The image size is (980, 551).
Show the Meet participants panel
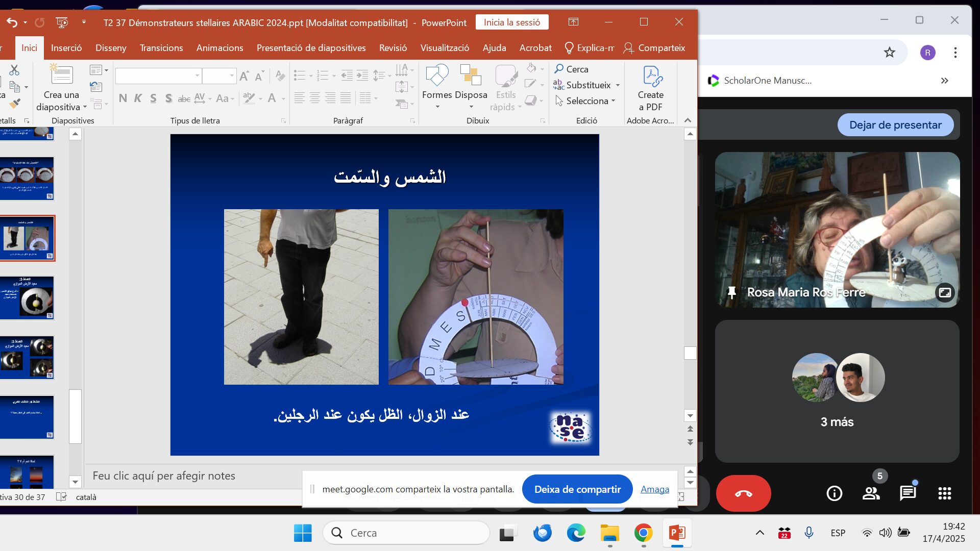pos(871,493)
